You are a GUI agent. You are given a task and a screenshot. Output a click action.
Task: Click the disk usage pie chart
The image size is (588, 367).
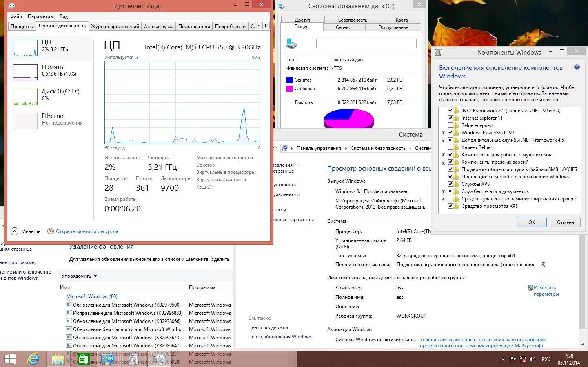tap(348, 119)
